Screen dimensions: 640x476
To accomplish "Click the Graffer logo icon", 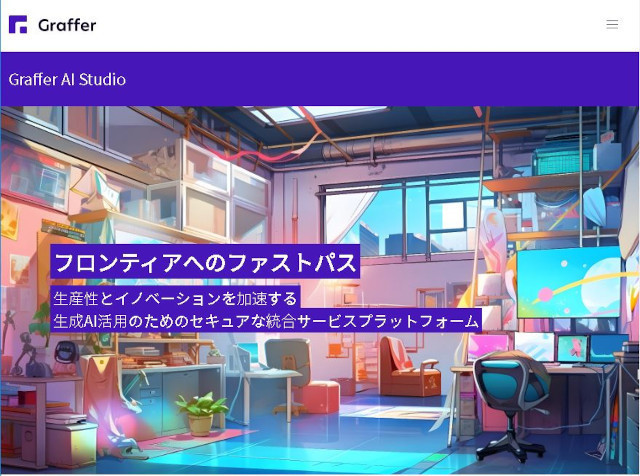I will point(18,24).
